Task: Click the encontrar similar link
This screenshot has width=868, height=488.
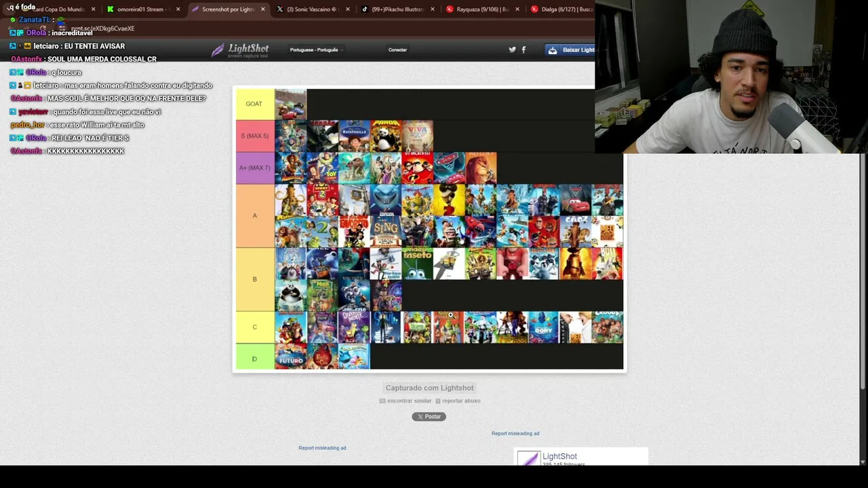Action: tap(409, 401)
